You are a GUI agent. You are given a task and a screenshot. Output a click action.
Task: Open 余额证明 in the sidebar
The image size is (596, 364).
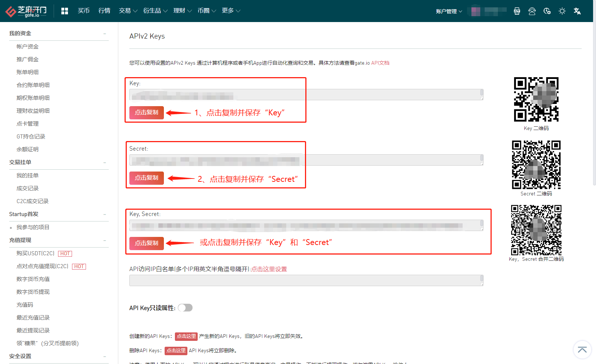pos(28,149)
